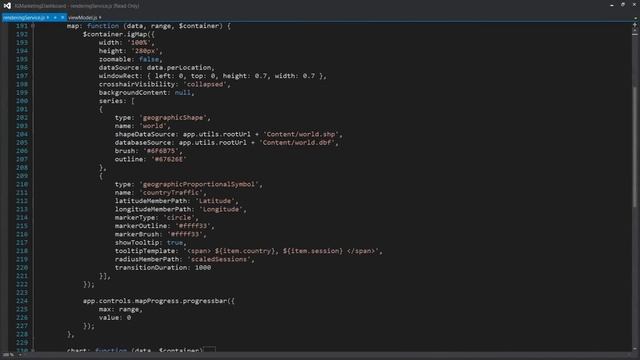Click the markerBrush '#ffff33' value
This screenshot has width=640, height=360.
click(x=185, y=234)
